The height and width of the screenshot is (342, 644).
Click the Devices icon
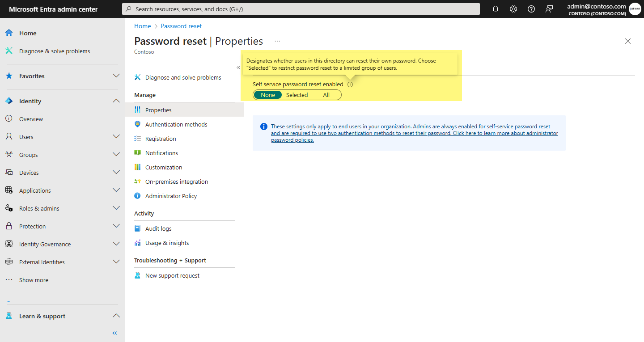tap(9, 173)
